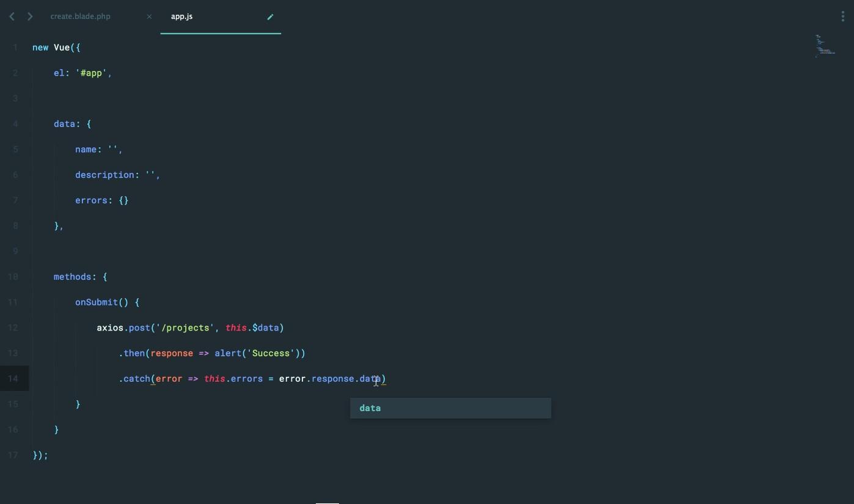854x504 pixels.
Task: Click line number 10 in the gutter
Action: coord(13,277)
